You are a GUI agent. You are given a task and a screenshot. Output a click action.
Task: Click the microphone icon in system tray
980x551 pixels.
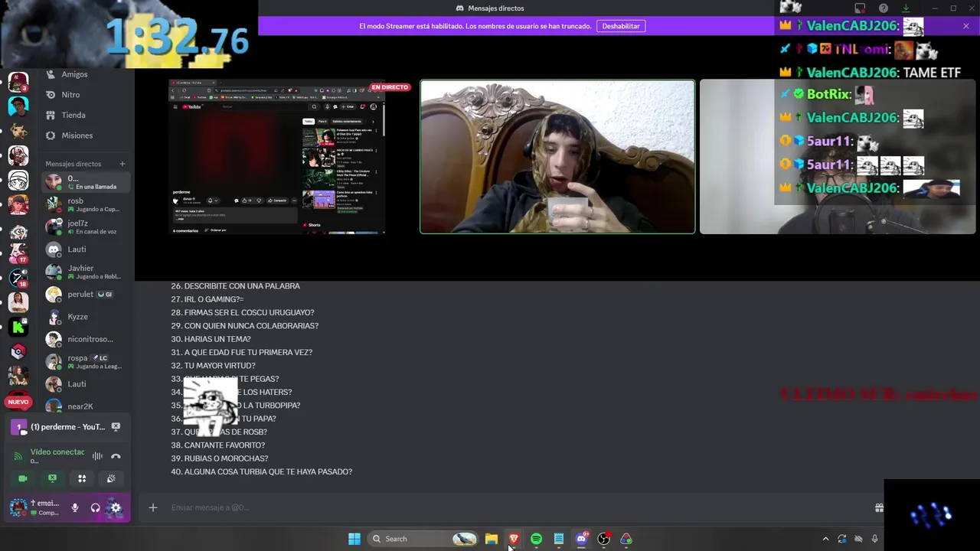click(874, 539)
